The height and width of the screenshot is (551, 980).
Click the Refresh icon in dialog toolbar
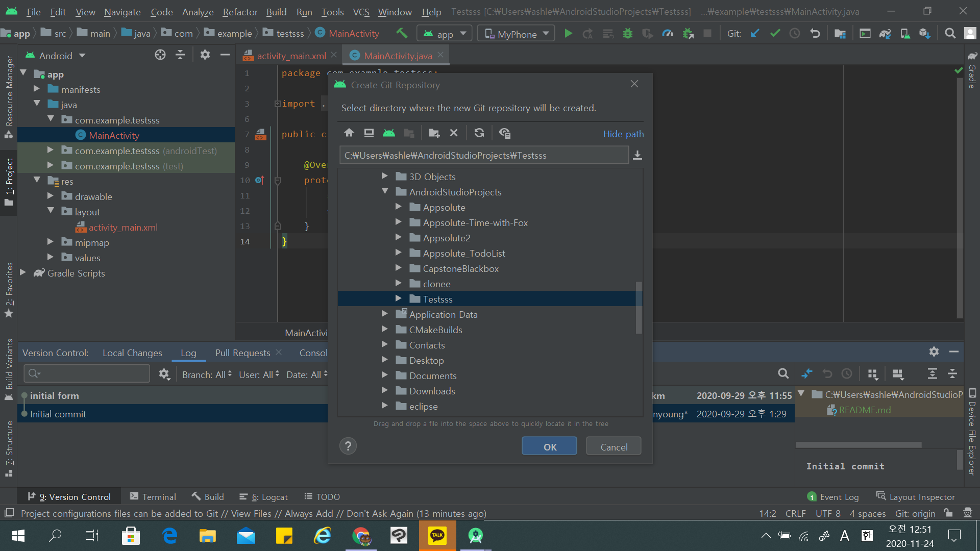pyautogui.click(x=479, y=133)
